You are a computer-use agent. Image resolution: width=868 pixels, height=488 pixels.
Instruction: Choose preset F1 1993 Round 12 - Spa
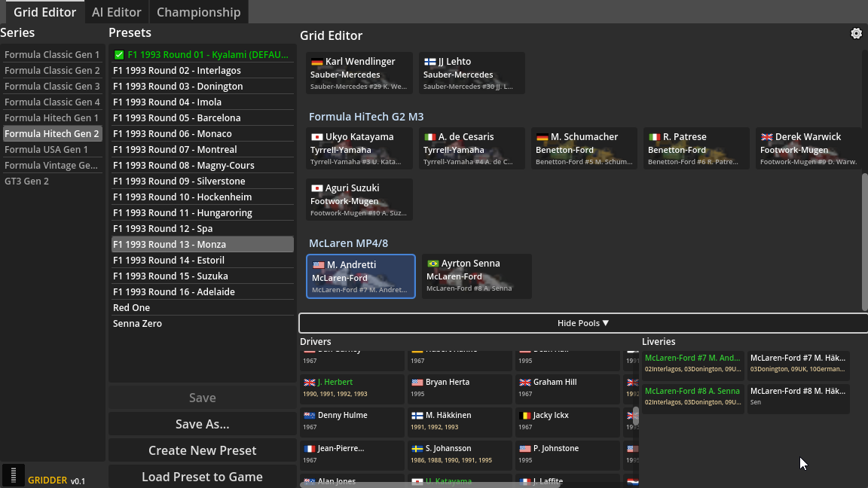203,228
